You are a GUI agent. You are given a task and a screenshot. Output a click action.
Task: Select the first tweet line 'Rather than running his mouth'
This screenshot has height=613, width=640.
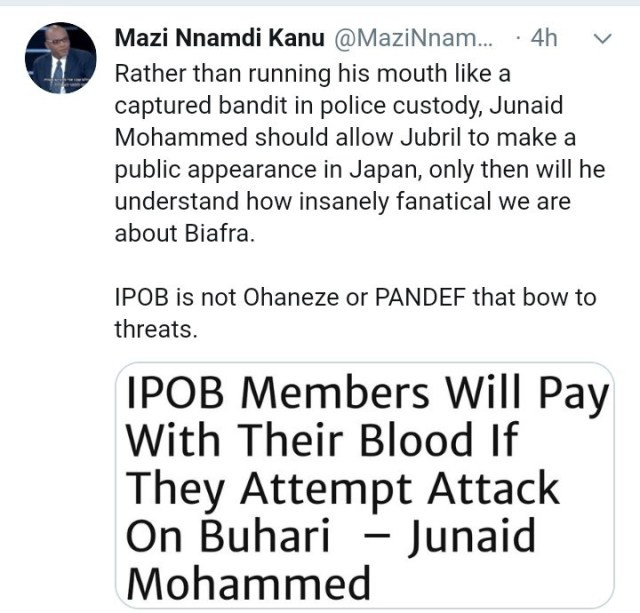coord(313,74)
